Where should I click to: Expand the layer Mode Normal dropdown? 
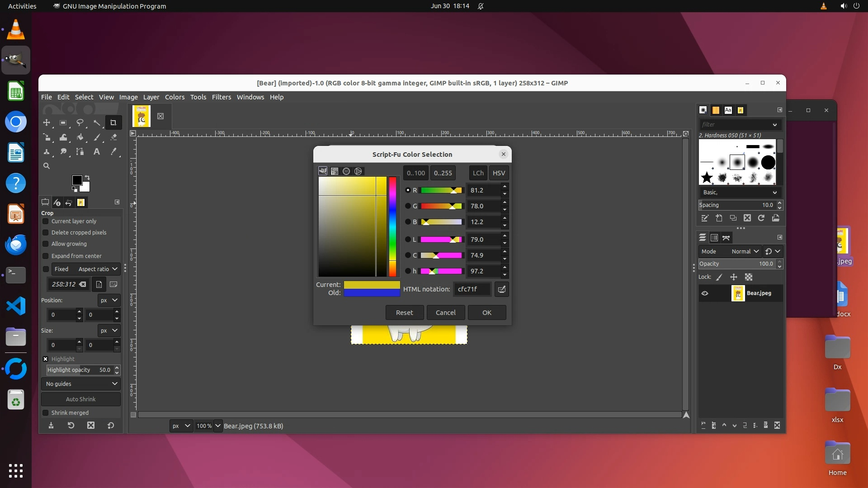[x=745, y=252]
